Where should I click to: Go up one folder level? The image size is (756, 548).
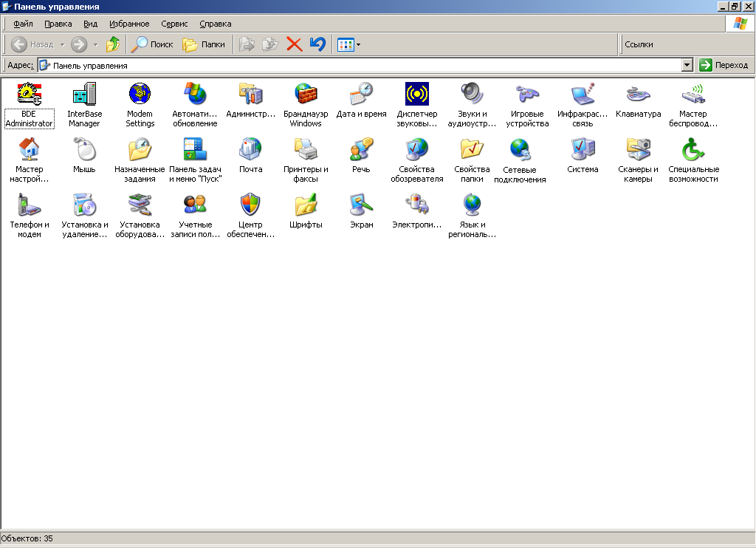[x=113, y=44]
